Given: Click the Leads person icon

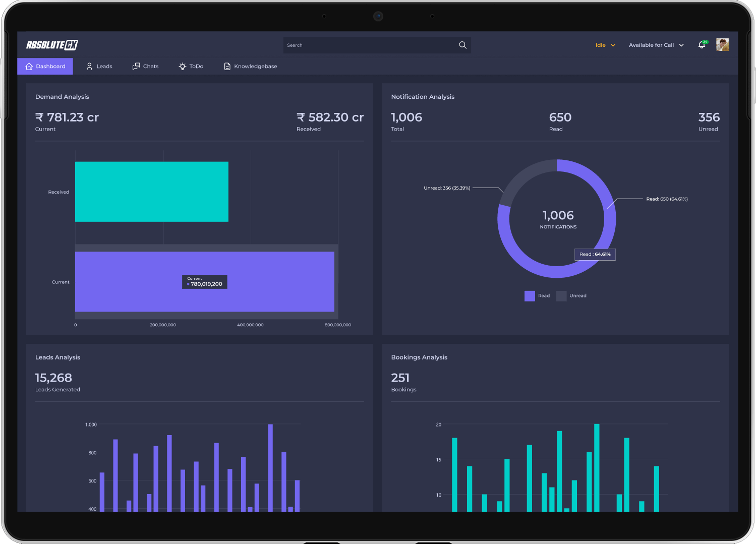Looking at the screenshot, I should click(x=89, y=66).
